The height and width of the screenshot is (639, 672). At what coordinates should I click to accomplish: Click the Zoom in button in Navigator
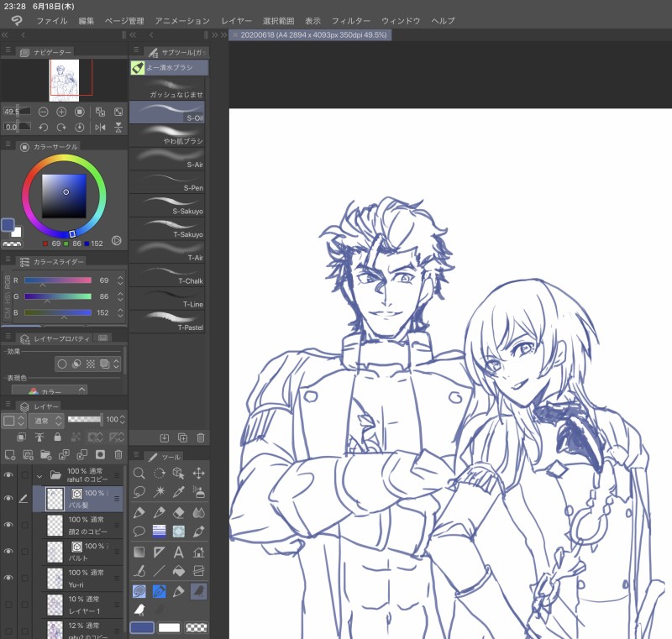pyautogui.click(x=61, y=112)
